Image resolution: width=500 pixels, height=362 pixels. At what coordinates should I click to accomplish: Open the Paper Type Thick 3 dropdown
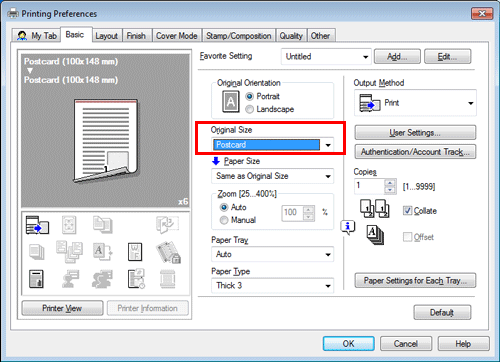click(x=273, y=286)
